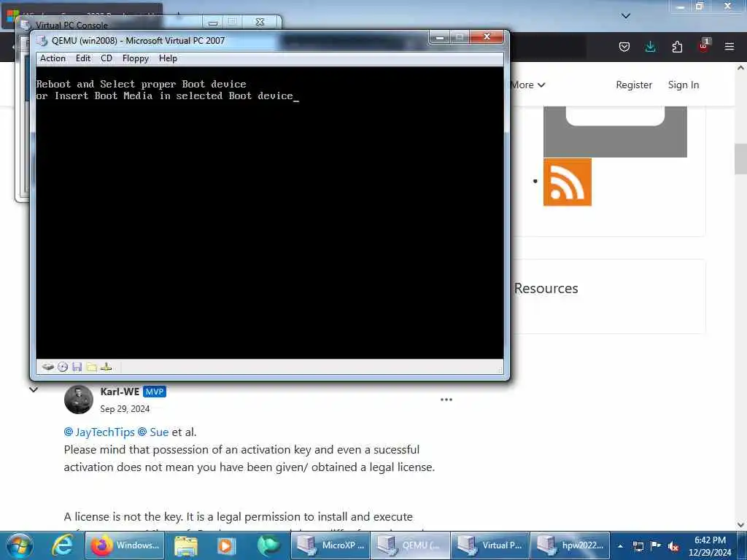Screen dimensions: 747x560
Task: Collapse the Karl-WE reply with chevron
Action: 34,389
